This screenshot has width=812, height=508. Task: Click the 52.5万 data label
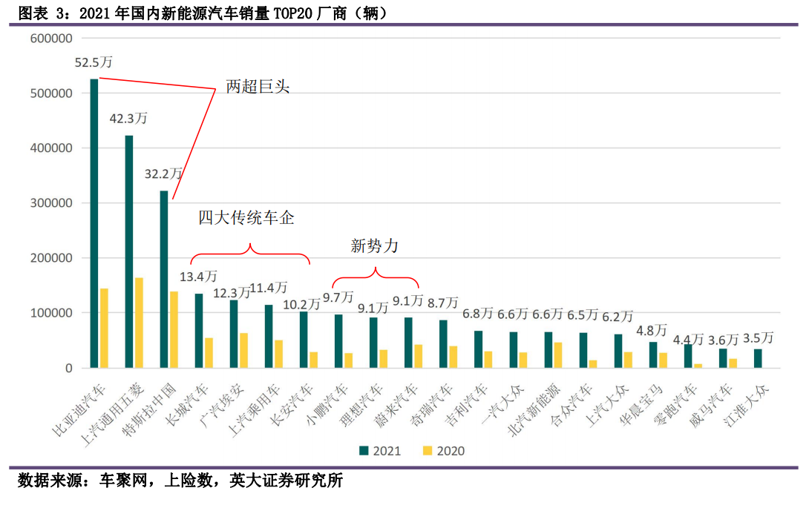click(94, 62)
